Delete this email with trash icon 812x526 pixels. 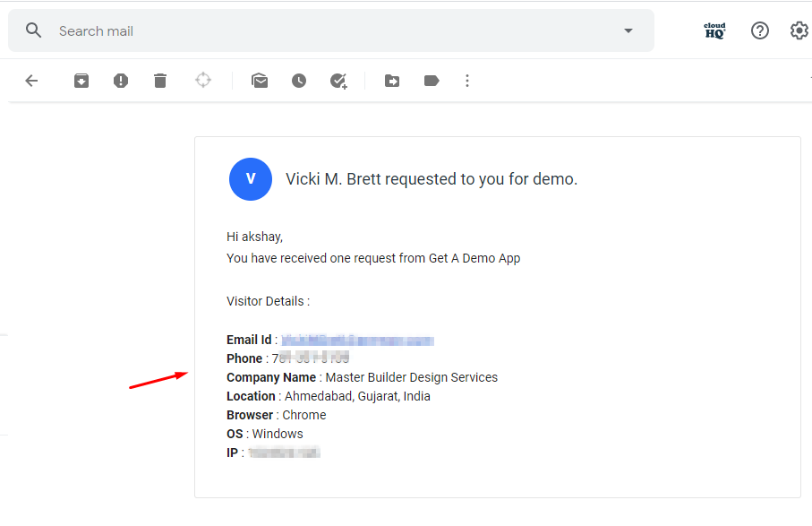coord(160,81)
